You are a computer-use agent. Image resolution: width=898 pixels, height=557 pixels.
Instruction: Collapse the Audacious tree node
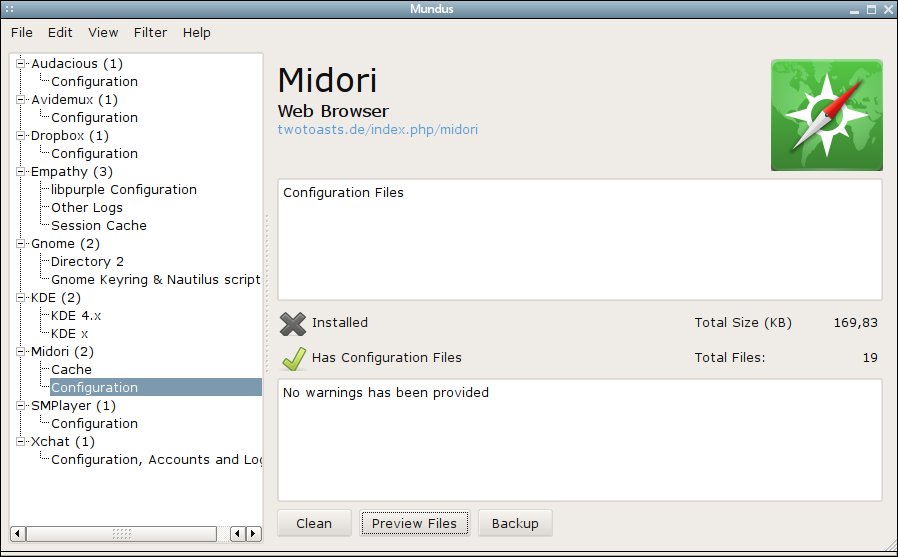click(x=21, y=64)
